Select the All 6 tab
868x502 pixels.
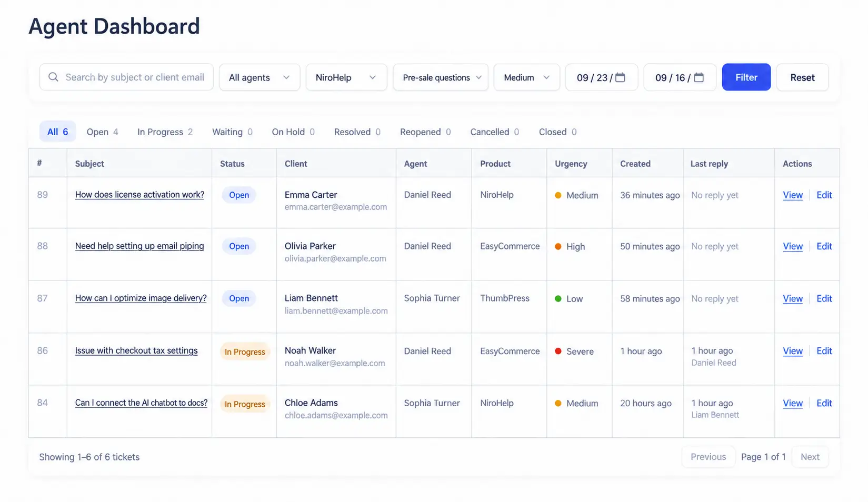pos(58,132)
